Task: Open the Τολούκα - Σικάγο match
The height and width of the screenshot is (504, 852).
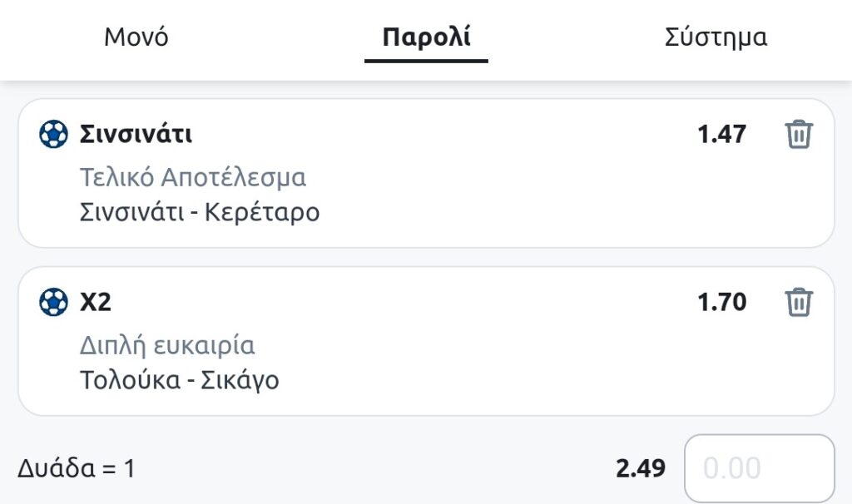Action: 179,380
